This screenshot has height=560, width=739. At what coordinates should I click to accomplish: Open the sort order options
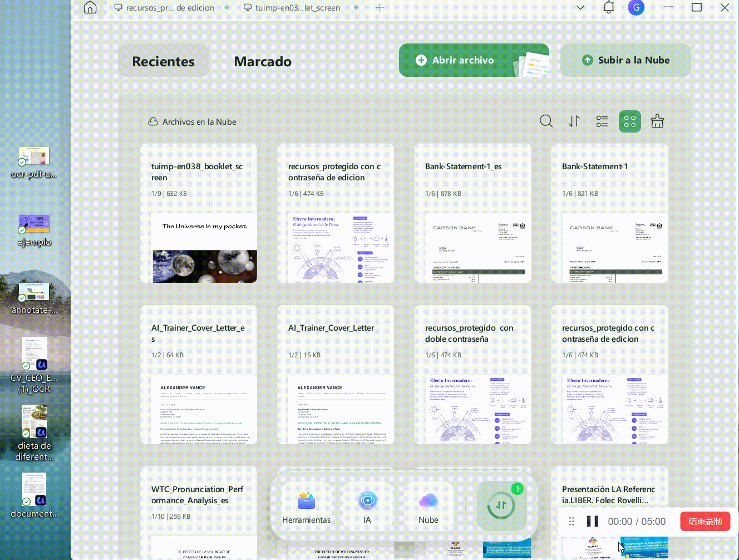(x=574, y=121)
